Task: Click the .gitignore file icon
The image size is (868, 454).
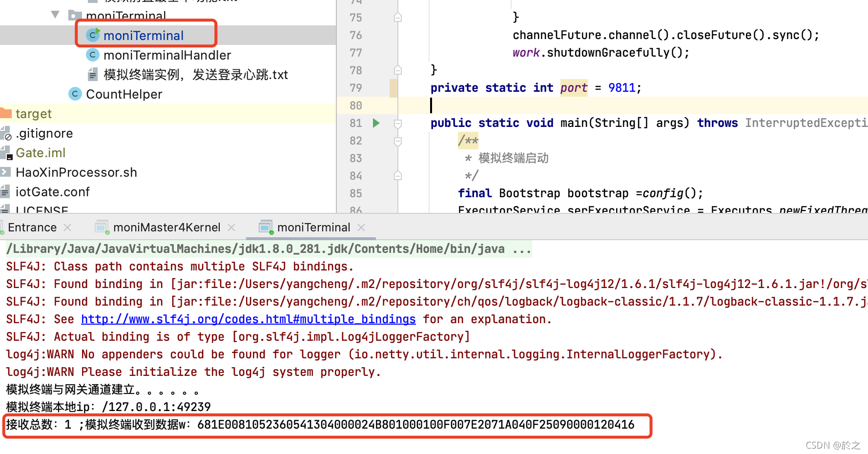Action: 6,133
